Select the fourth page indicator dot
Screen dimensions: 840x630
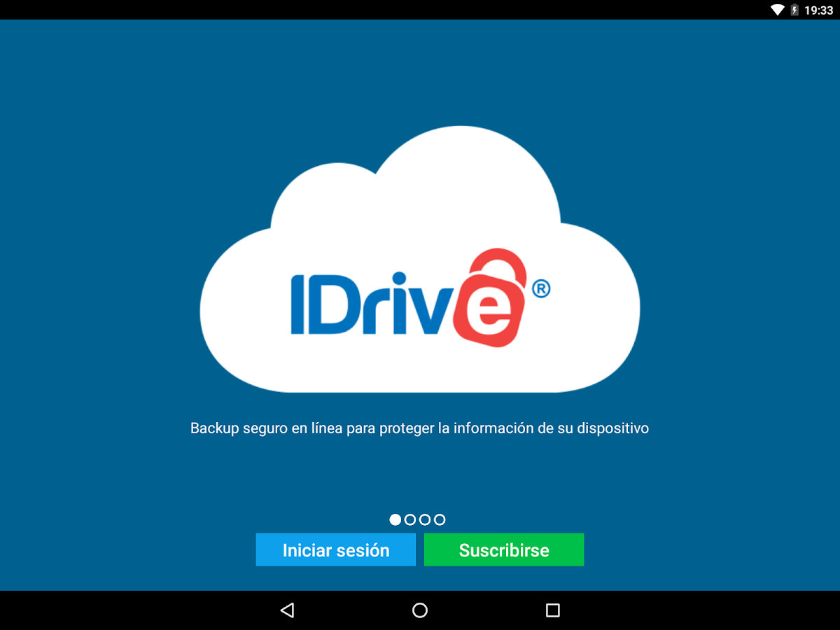tap(439, 519)
